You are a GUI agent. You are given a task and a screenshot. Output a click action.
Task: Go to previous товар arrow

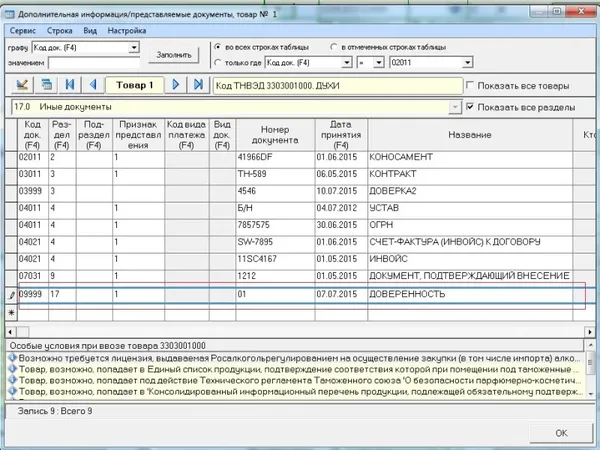[93, 85]
